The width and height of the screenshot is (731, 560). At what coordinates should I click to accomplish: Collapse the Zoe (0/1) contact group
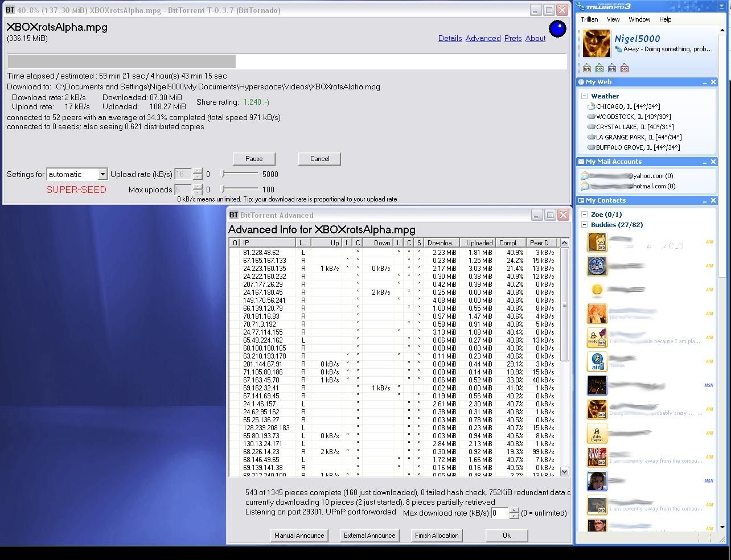click(584, 215)
